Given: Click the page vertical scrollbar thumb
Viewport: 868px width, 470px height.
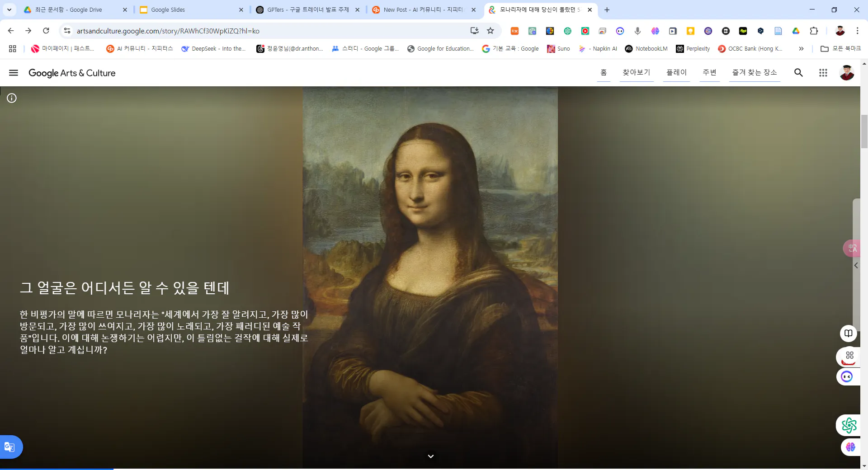Looking at the screenshot, I should (864, 131).
